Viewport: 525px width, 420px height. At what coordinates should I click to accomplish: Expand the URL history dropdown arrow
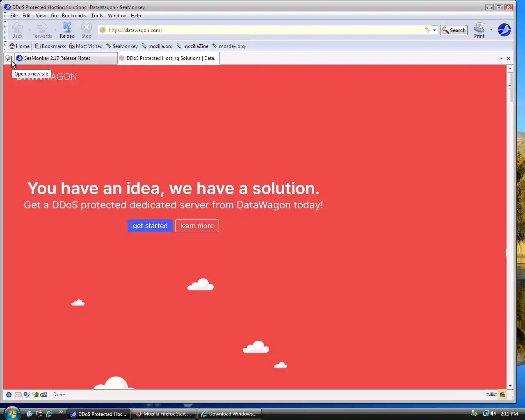(434, 30)
